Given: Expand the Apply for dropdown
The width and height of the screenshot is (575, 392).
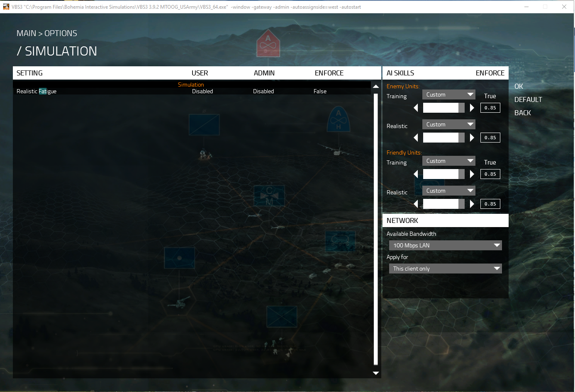Looking at the screenshot, I should (x=446, y=269).
